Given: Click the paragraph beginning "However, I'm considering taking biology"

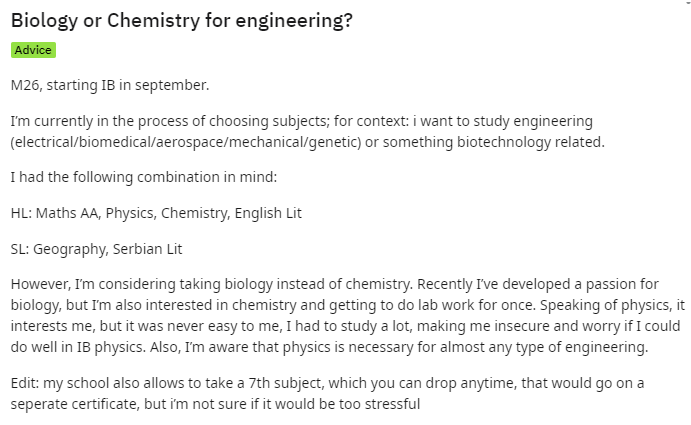Looking at the screenshot, I should point(347,316).
